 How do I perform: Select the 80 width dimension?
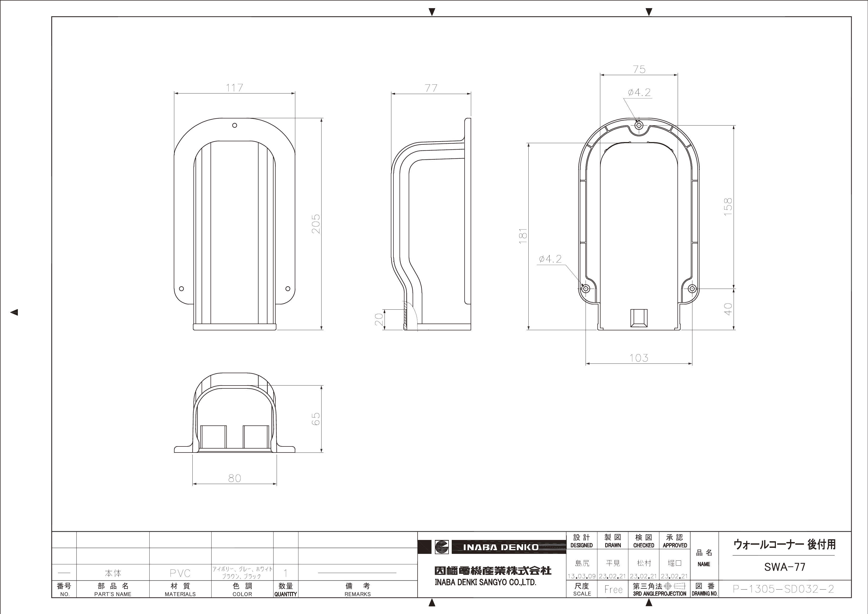point(234,478)
